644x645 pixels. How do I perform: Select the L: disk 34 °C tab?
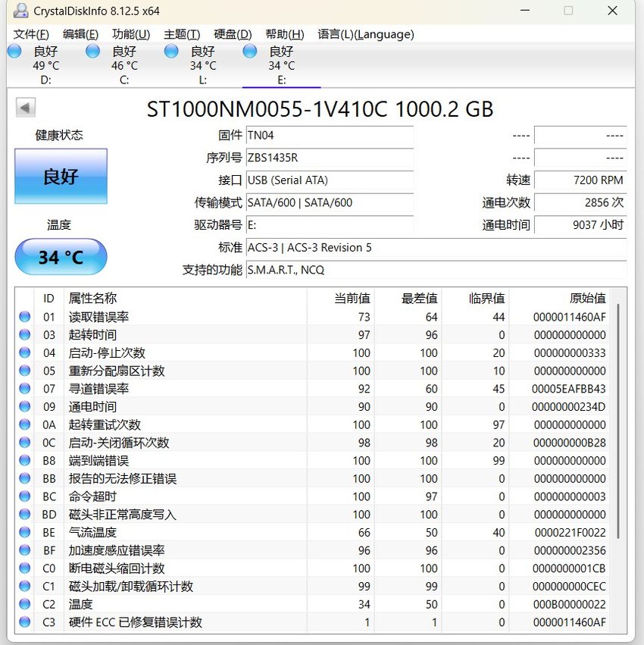(x=203, y=65)
